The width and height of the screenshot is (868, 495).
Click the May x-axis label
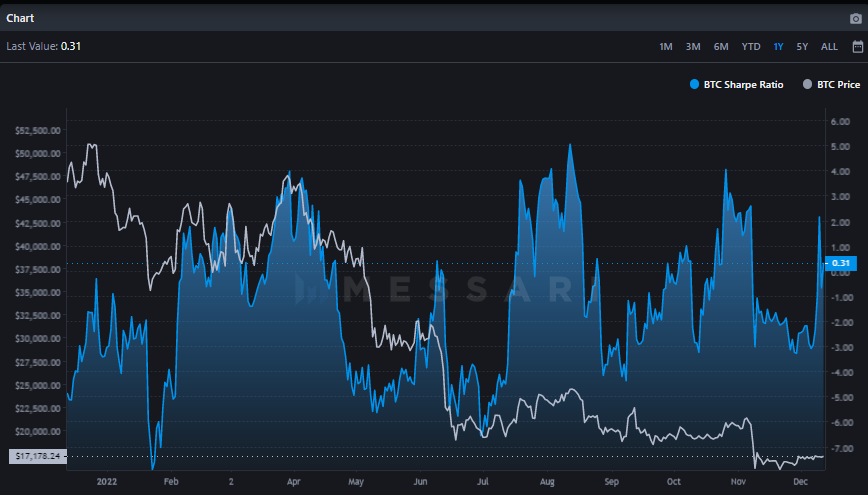point(356,481)
